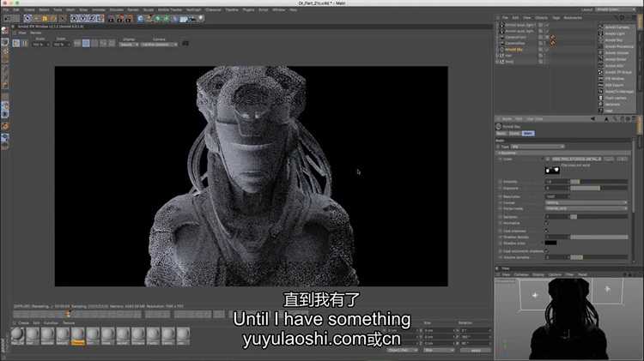Adjust the Shadow density slider
The height and width of the screenshot is (361, 644).
[x=598, y=238]
